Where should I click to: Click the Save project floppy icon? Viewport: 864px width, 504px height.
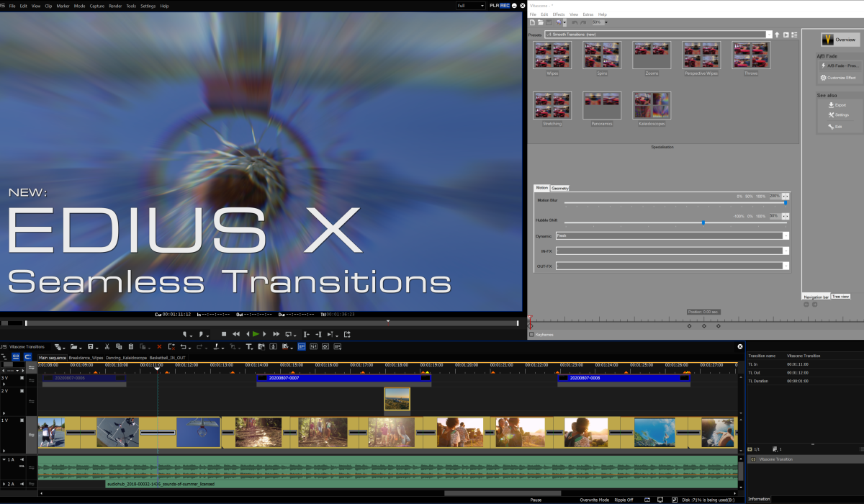(x=90, y=346)
